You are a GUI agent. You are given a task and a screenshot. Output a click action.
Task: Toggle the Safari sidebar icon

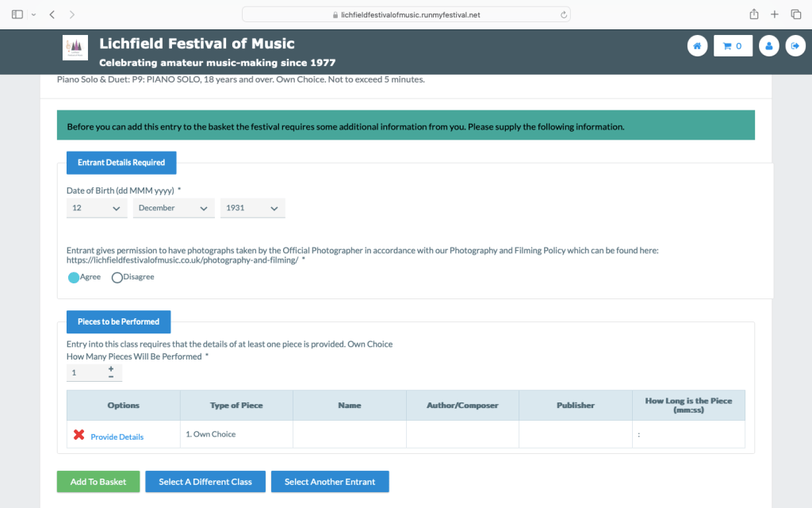tap(17, 14)
